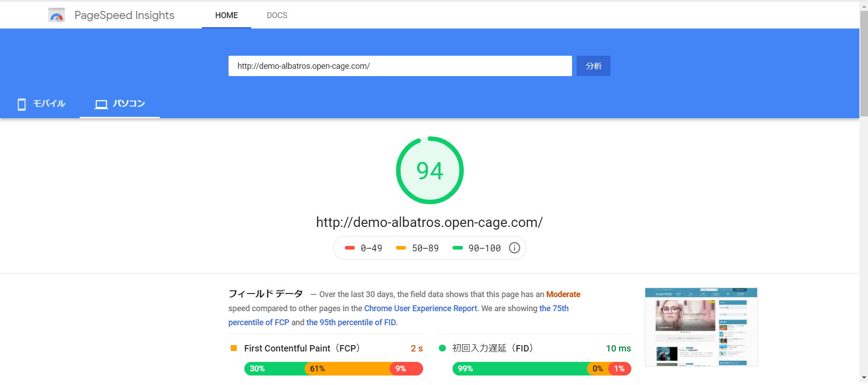Follow the 95th percentile of FID link
Screen dimensions: 868x385
(x=351, y=322)
